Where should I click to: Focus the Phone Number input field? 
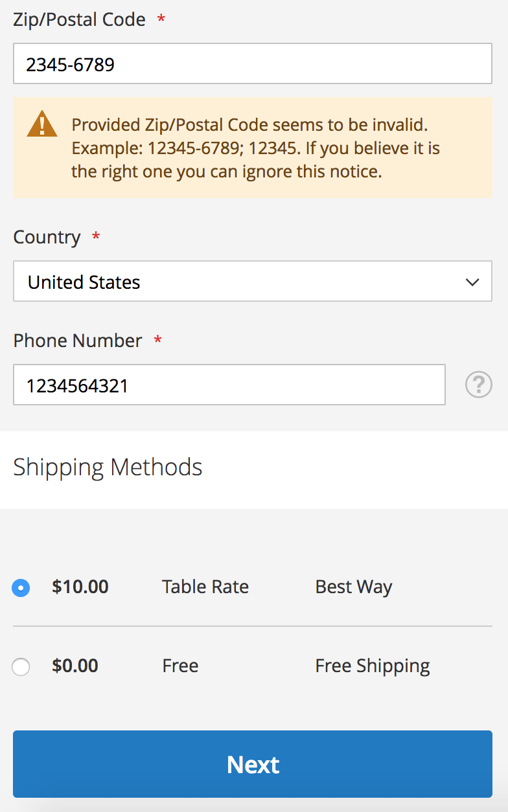tap(229, 385)
